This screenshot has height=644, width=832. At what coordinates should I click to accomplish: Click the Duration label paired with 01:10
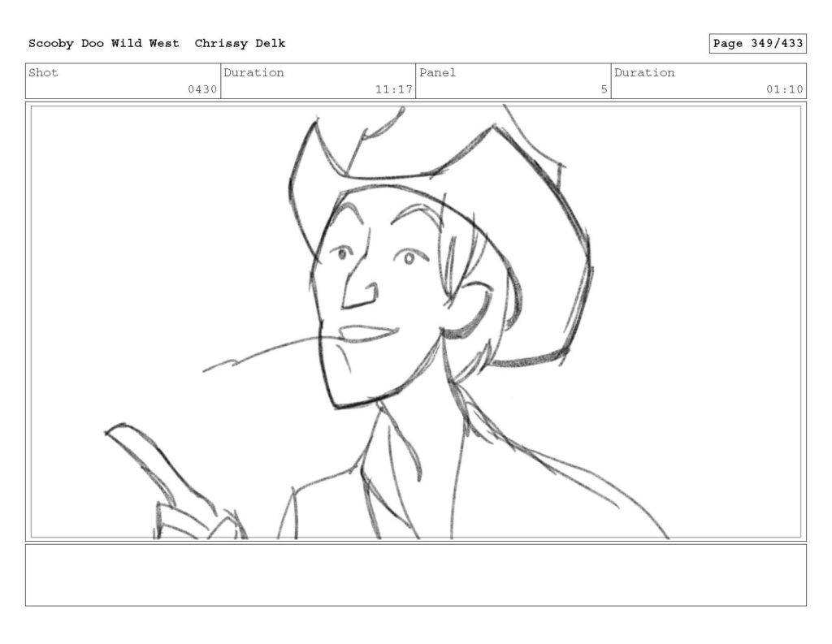(644, 72)
